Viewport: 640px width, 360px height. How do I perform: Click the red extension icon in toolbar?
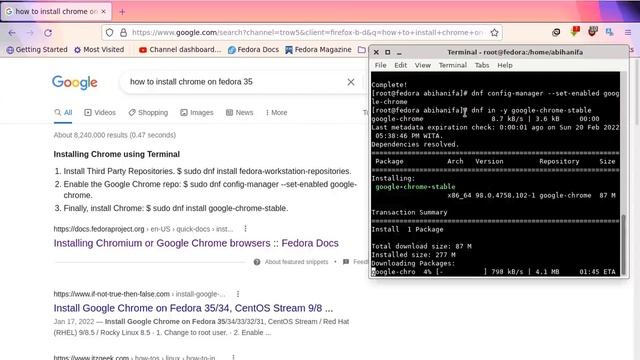coord(576,31)
